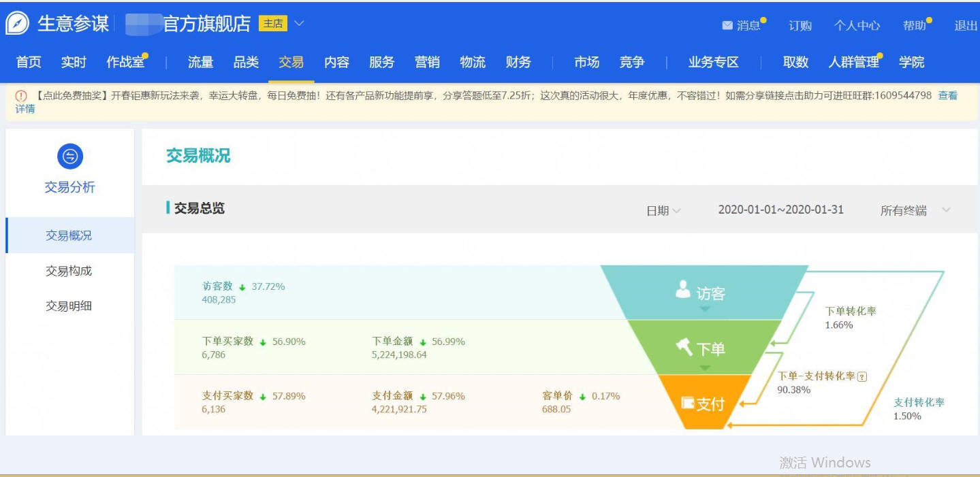Switch to the 财务 tab
Viewport: 980px width, 477px height.
click(x=518, y=62)
